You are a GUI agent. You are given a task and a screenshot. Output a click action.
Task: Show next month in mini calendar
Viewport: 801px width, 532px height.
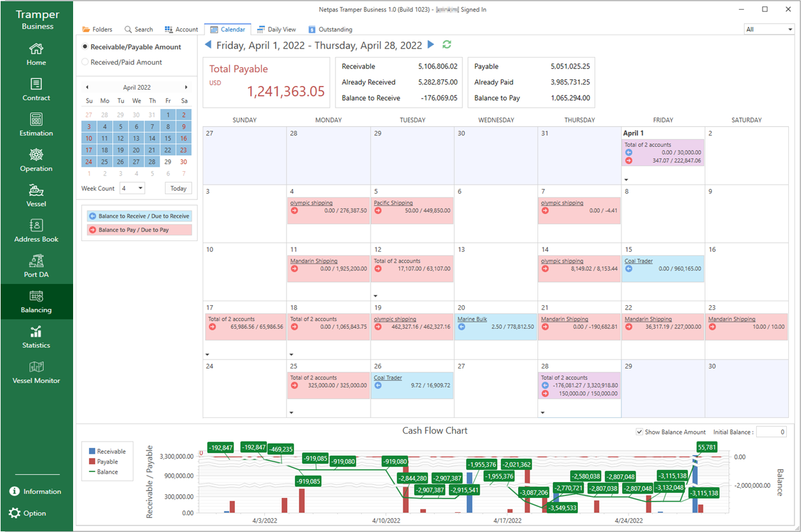186,87
